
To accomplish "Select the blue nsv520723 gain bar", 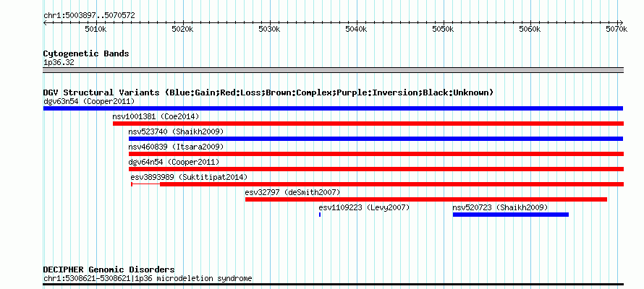I will (x=511, y=215).
